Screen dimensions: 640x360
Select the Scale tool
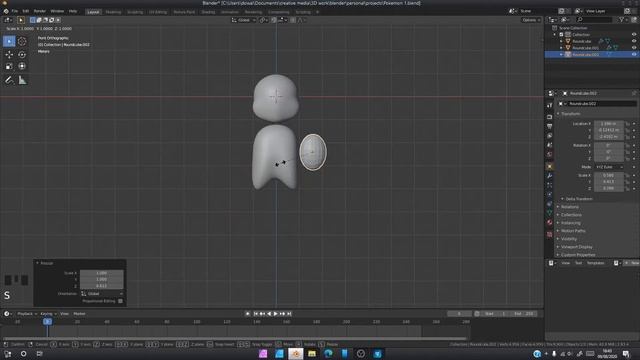(x=9, y=66)
